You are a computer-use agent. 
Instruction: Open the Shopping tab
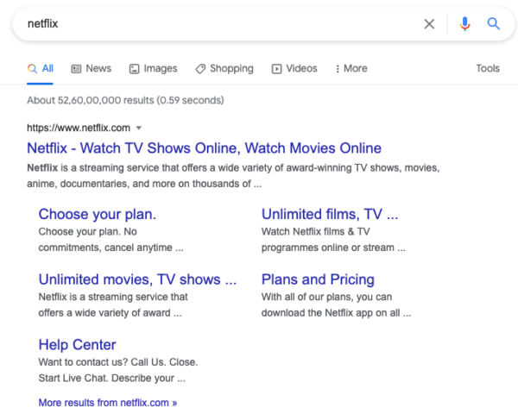pos(224,69)
